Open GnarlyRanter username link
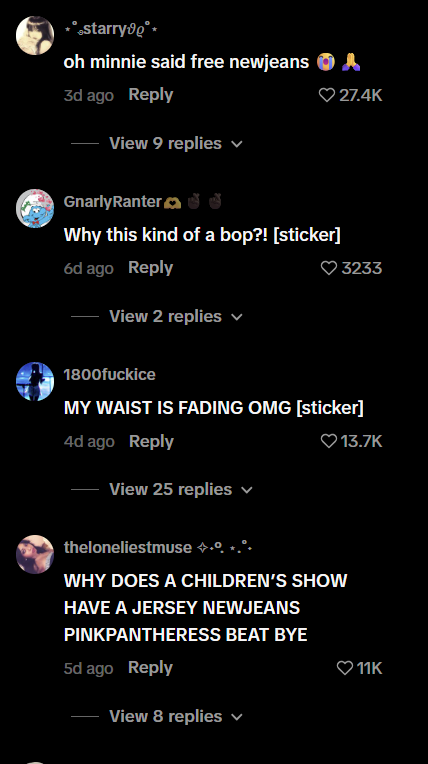Image resolution: width=428 pixels, height=764 pixels. point(113,202)
